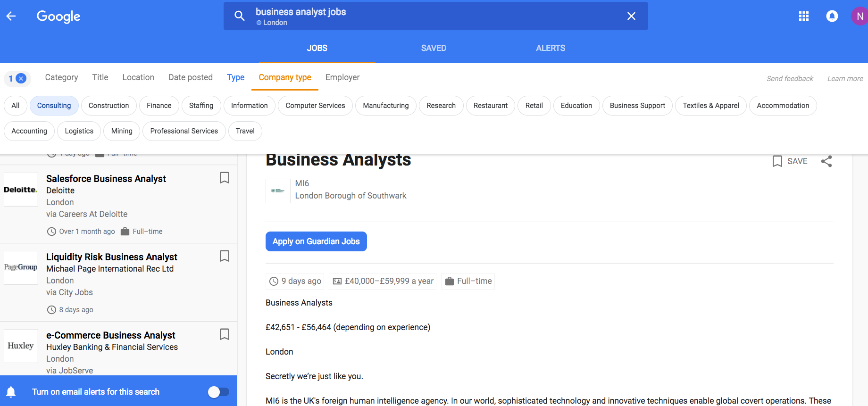Viewport: 868px width, 406px height.
Task: Click the Full-time tag in job details
Action: pyautogui.click(x=468, y=281)
